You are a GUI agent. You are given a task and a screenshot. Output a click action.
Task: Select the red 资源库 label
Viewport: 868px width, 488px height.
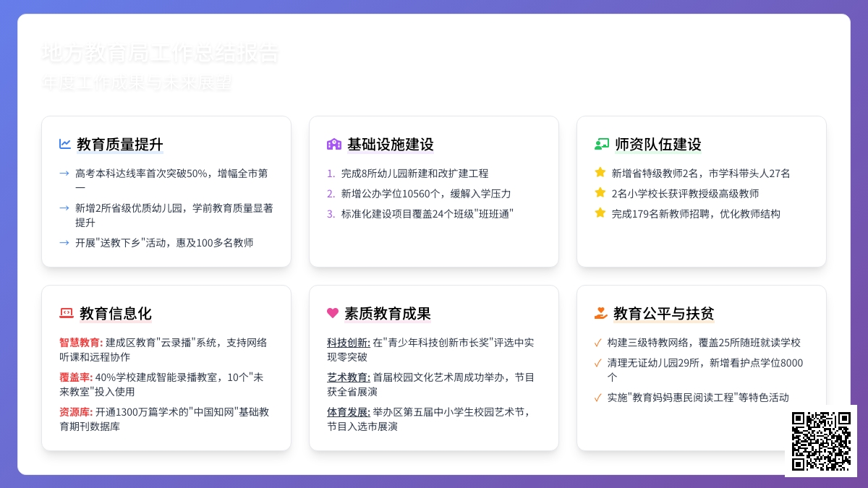[x=75, y=412]
